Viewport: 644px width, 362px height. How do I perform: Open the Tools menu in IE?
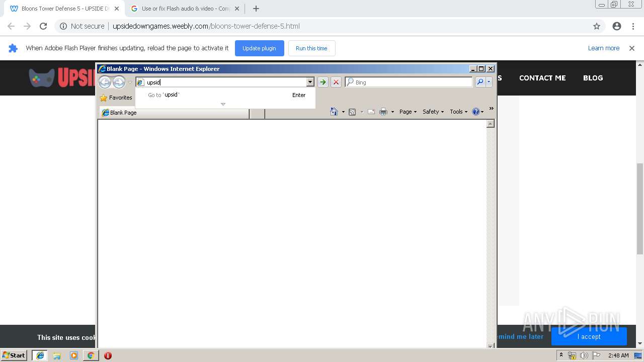pos(459,112)
